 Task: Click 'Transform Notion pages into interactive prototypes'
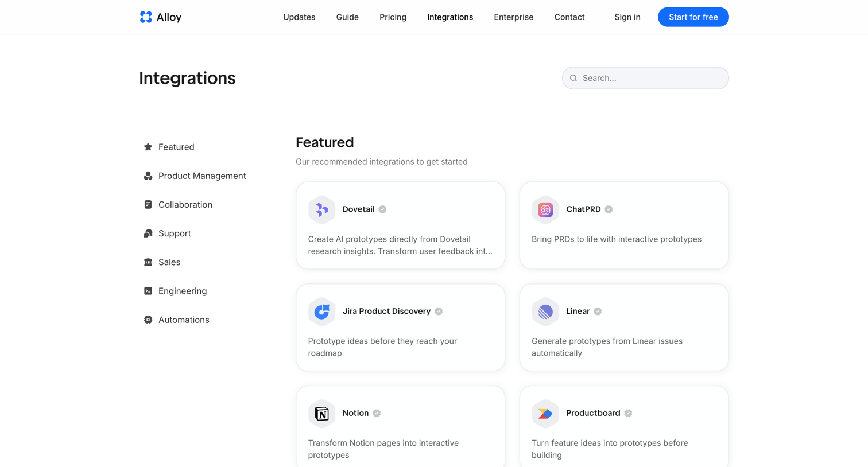click(383, 449)
